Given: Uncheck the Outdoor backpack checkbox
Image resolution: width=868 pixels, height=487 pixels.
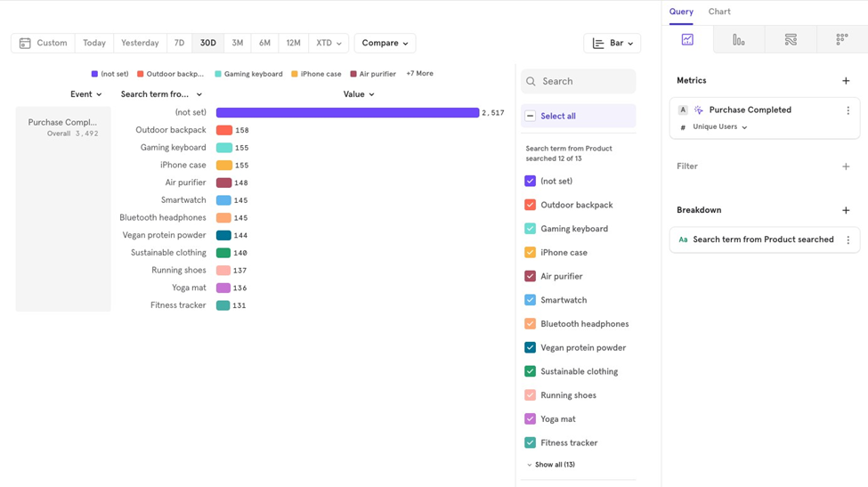Looking at the screenshot, I should tap(531, 205).
